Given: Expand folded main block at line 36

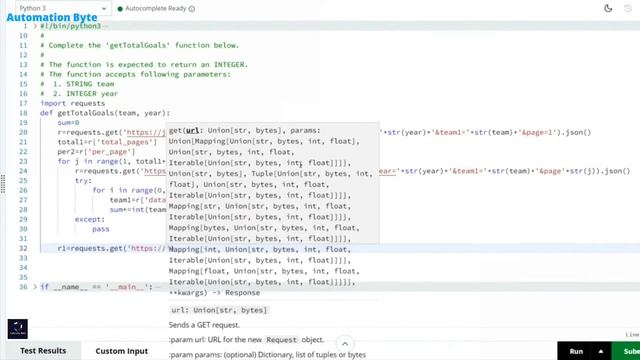Looking at the screenshot, I should click(35, 287).
